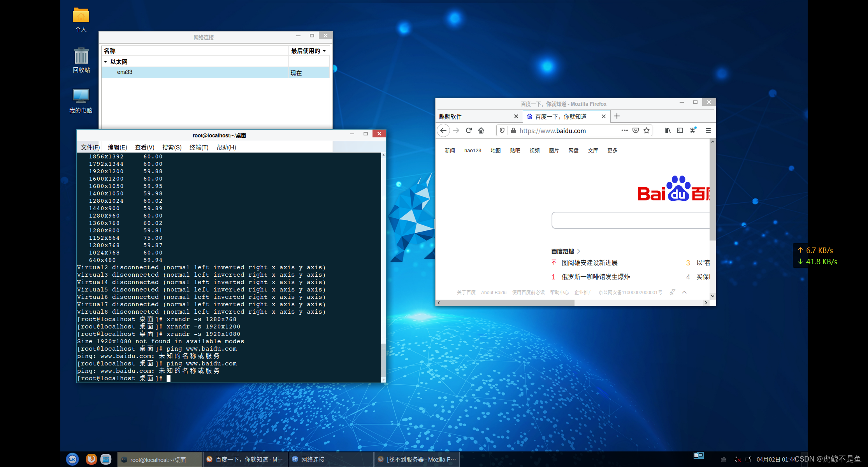The width and height of the screenshot is (868, 467).
Task: Open the 查看(V) terminal menu
Action: tap(145, 147)
